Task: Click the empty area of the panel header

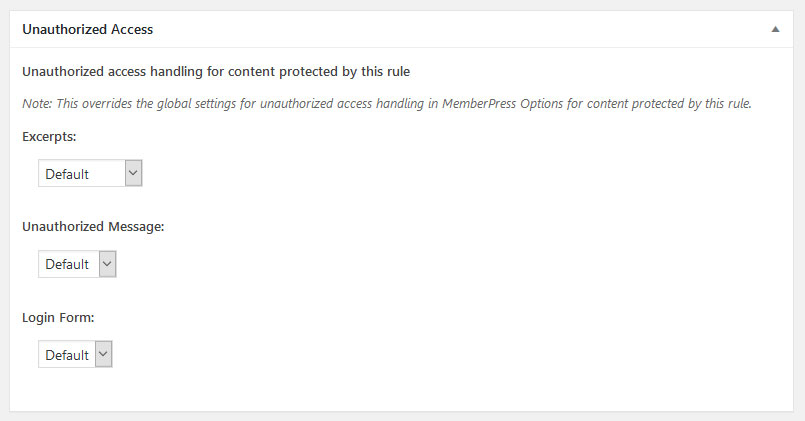Action: pyautogui.click(x=450, y=30)
